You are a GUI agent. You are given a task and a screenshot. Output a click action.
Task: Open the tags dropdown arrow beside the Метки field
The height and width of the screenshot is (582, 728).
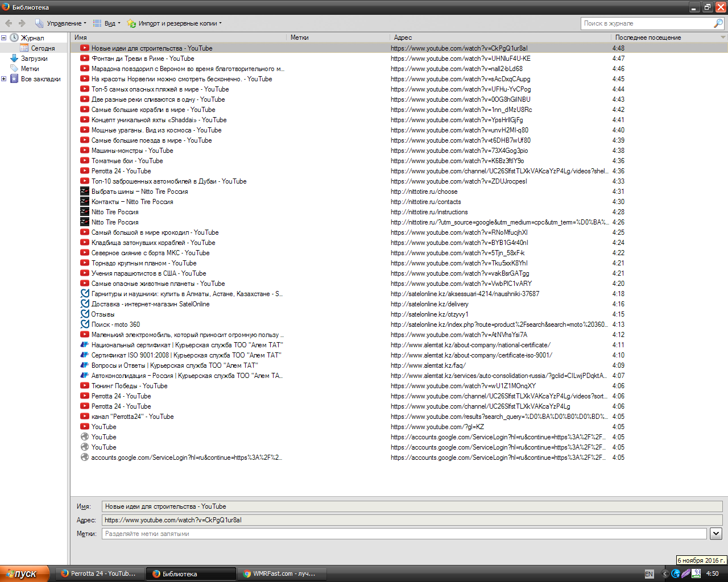click(x=716, y=534)
